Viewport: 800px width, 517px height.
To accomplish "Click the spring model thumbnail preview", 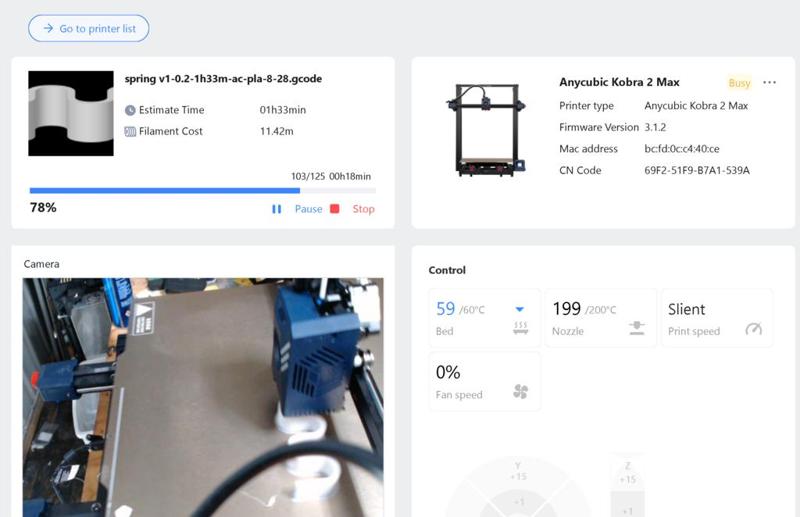I will [71, 113].
